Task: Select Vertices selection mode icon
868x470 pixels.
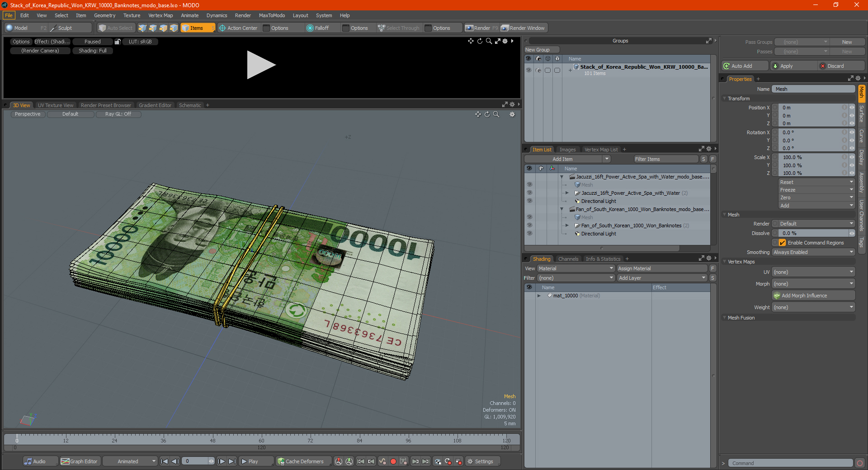Action: [x=142, y=28]
